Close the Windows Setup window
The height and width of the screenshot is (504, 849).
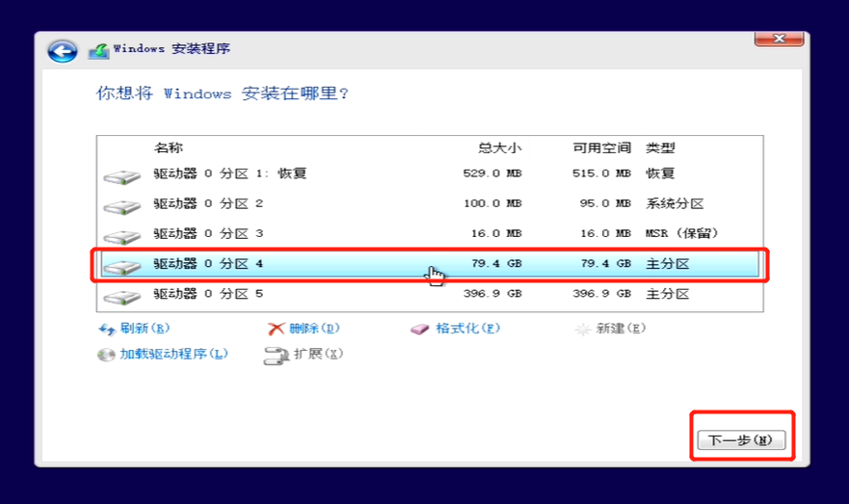coord(780,39)
